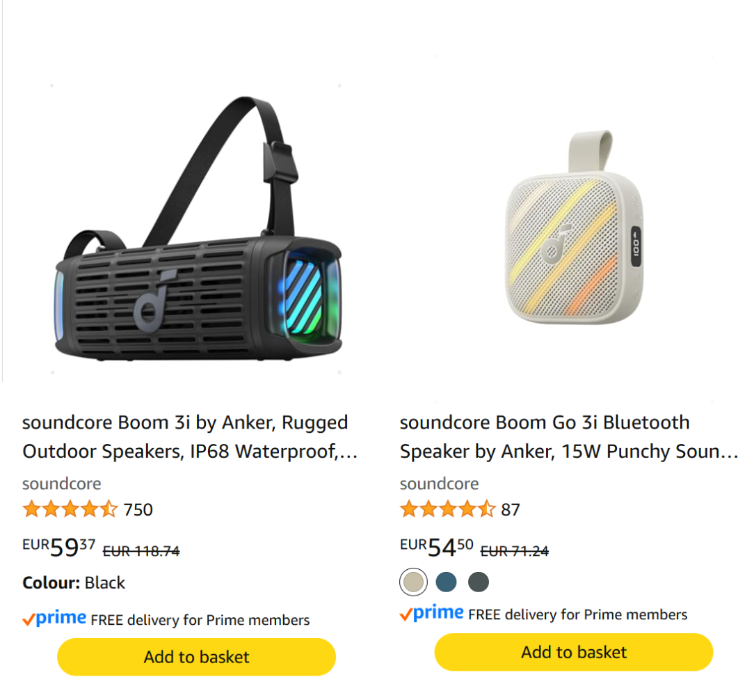Click the struck-through EUR 118.74 price

pyautogui.click(x=141, y=551)
